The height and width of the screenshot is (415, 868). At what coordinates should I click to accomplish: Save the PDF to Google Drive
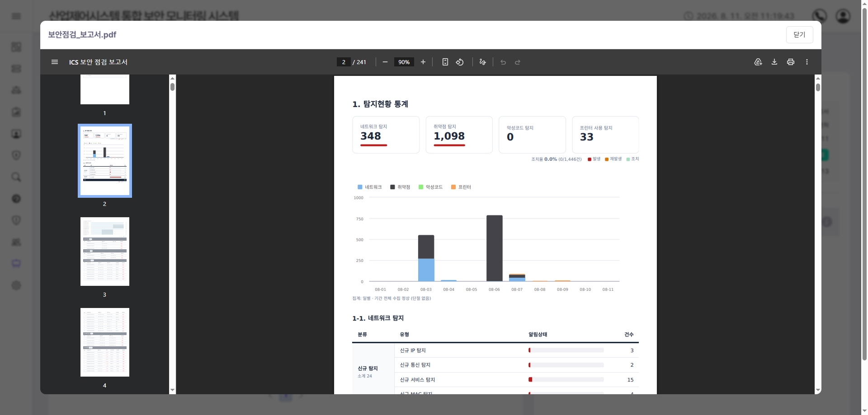click(x=758, y=62)
